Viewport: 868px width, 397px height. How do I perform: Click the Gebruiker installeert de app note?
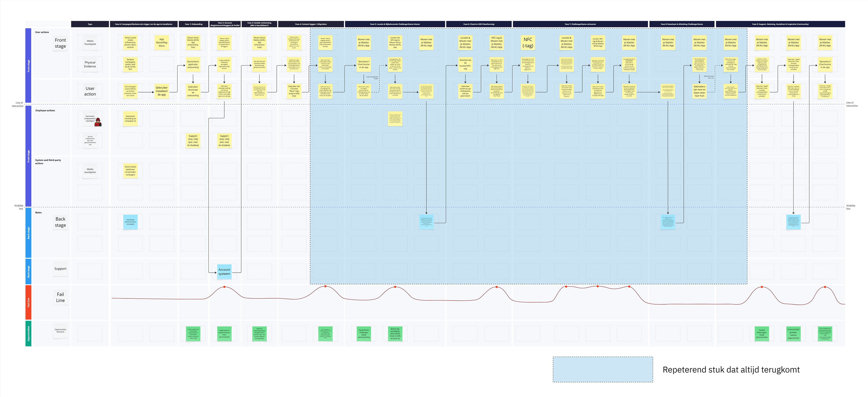coord(162,91)
